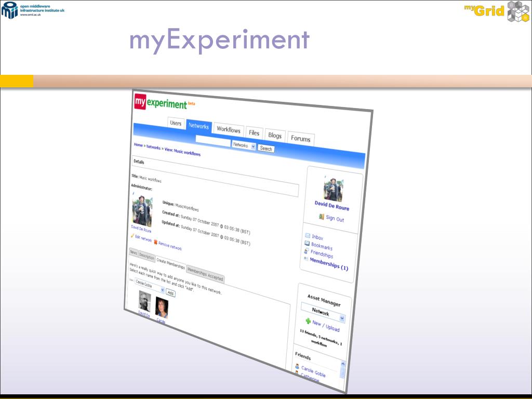Image resolution: width=532 pixels, height=399 pixels.
Task: Open David De Roure administrator name link
Action: [141, 229]
